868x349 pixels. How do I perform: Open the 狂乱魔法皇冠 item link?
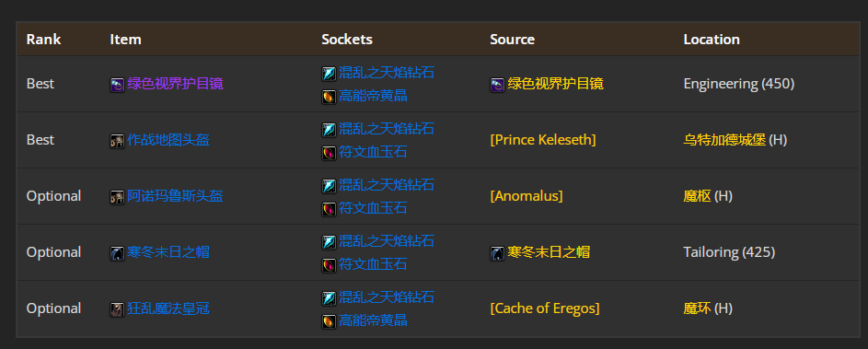168,308
